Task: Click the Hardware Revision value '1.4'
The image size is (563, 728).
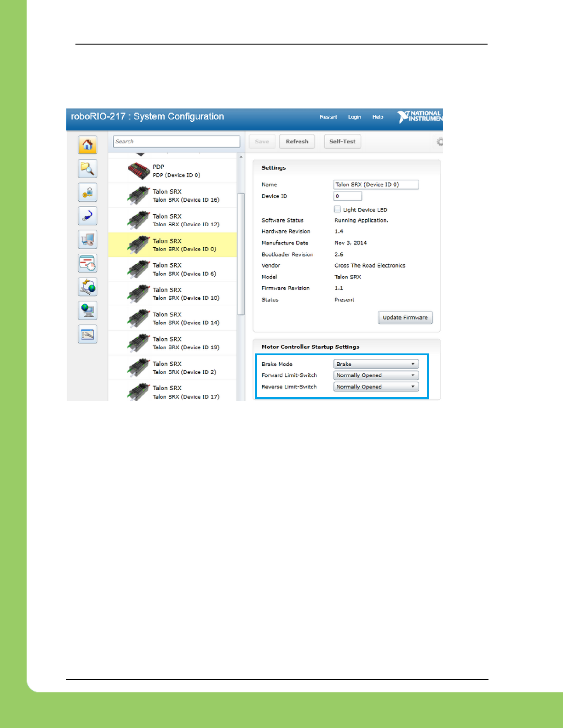Action: coord(339,232)
